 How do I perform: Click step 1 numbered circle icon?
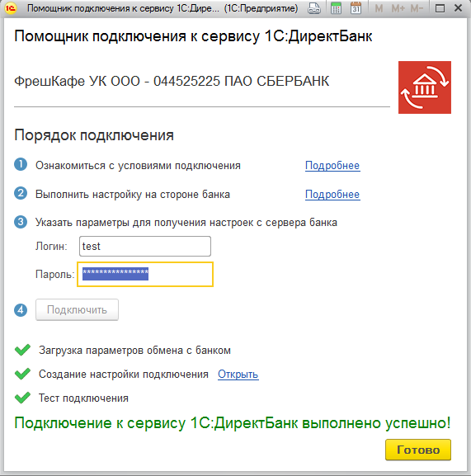coord(21,164)
